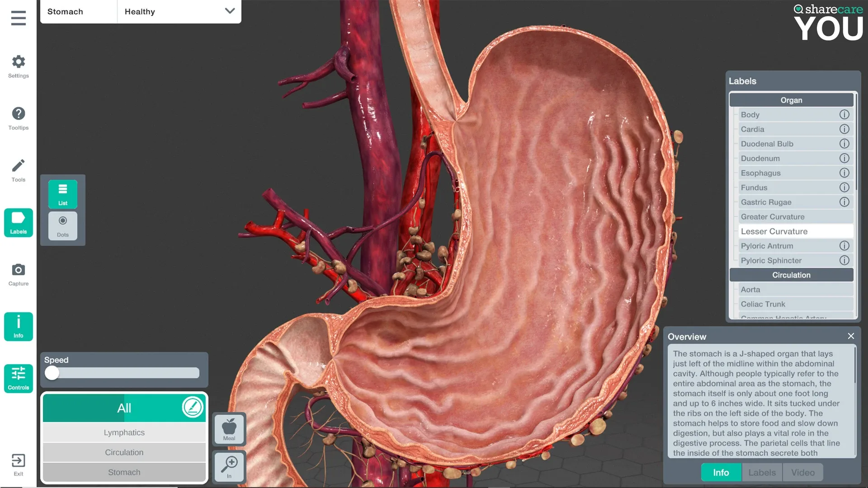
Task: Open the hamburger menu
Action: [x=18, y=18]
